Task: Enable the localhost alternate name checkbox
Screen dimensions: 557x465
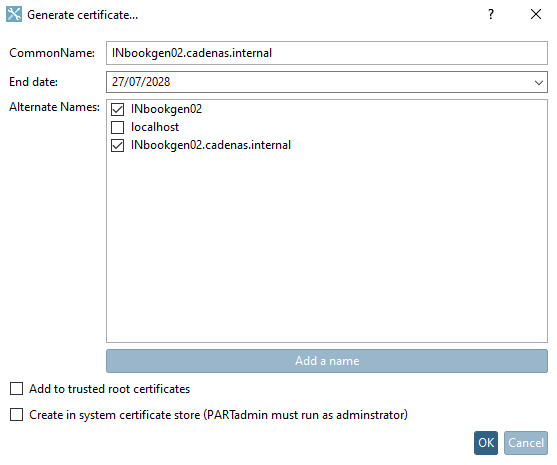Action: 118,127
